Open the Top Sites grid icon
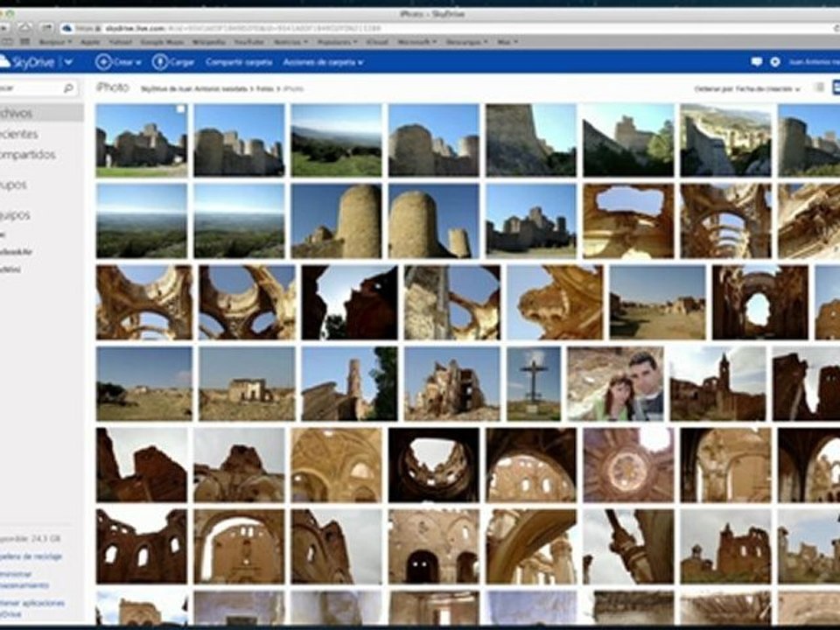Screen dimensions: 840x630 coord(24,41)
